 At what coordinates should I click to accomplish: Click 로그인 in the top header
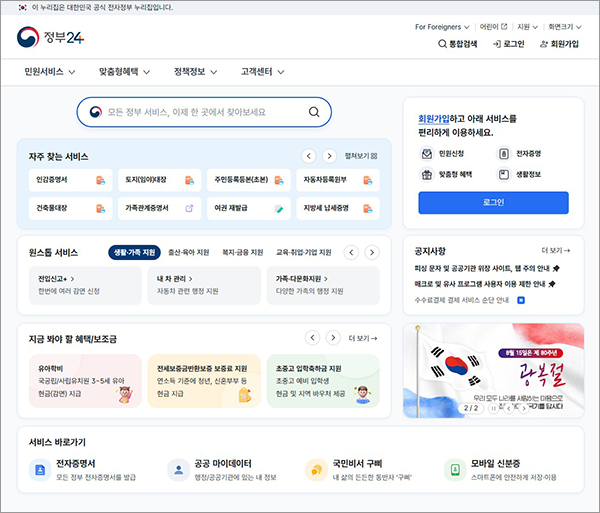pyautogui.click(x=509, y=44)
